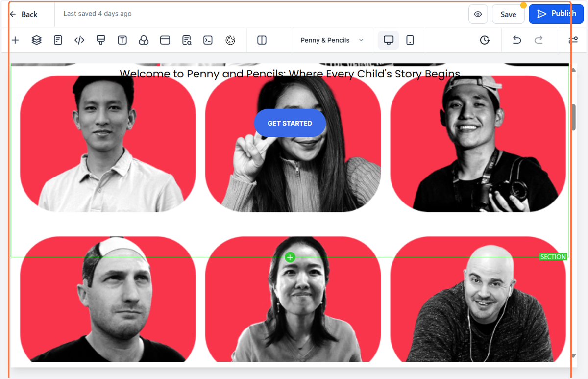This screenshot has height=379, width=588.
Task: Click the Save button
Action: (508, 14)
